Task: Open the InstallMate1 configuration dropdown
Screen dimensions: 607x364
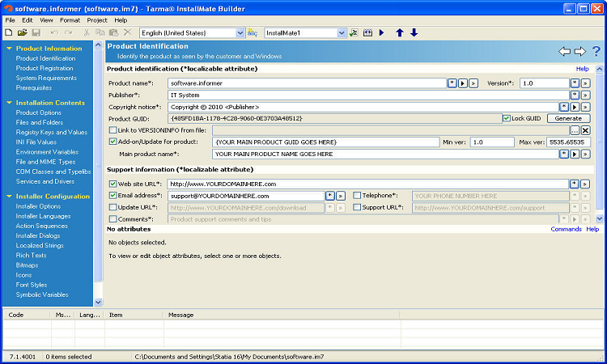Action: (342, 33)
